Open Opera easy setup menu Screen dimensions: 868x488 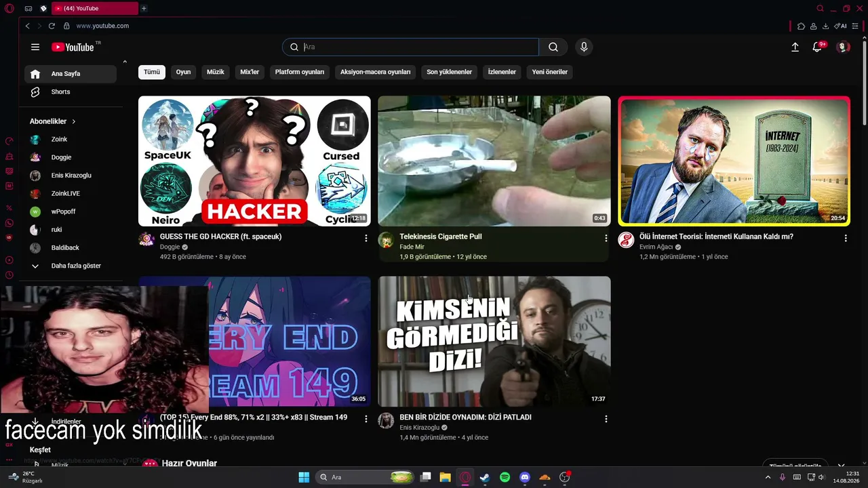pos(856,26)
